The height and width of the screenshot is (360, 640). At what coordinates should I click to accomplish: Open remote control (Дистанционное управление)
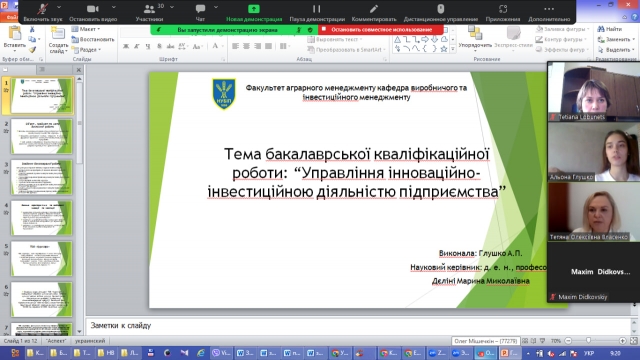click(x=441, y=11)
